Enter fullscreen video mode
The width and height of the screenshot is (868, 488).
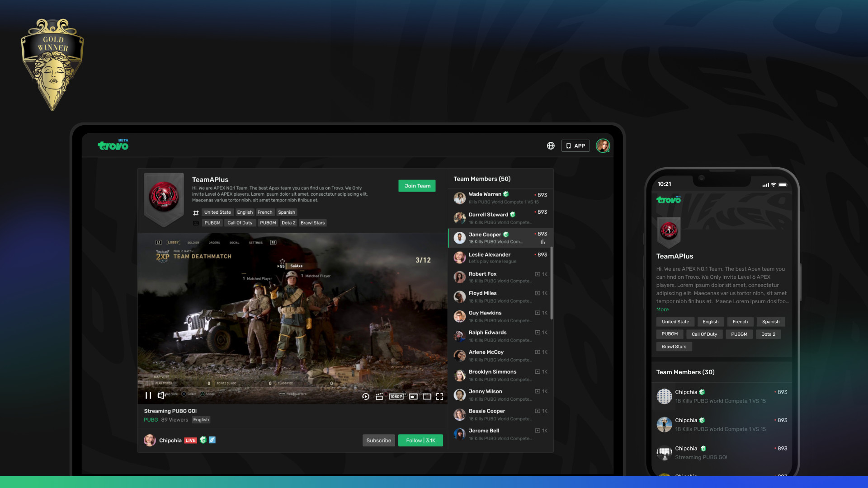439,397
